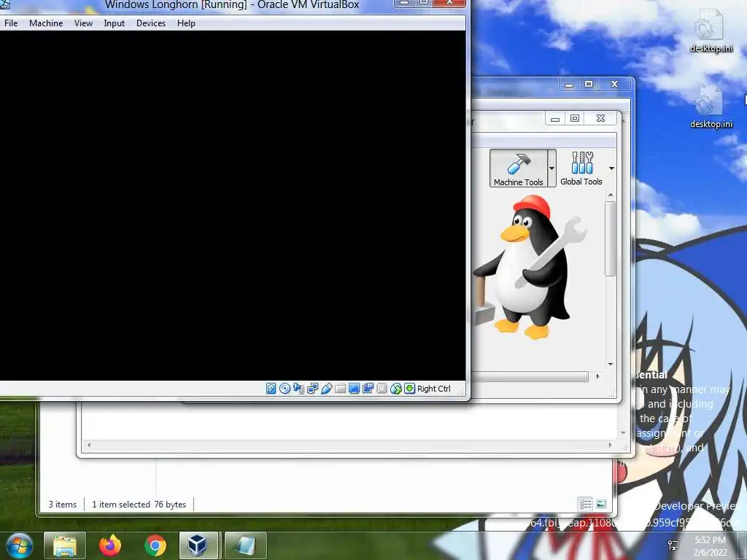Minimize the Windows Longhorn VM window
Screen dimensions: 747x560
tap(404, 2)
